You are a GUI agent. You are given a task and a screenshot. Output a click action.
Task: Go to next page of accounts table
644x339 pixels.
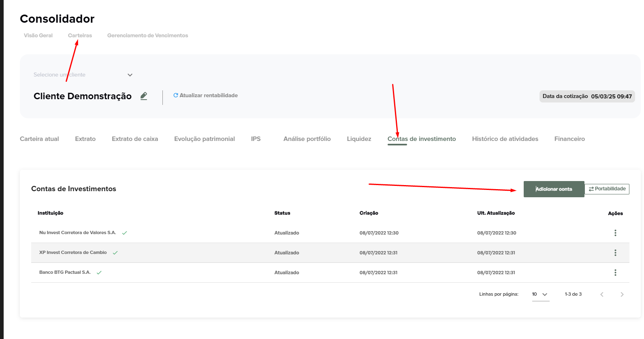(622, 294)
